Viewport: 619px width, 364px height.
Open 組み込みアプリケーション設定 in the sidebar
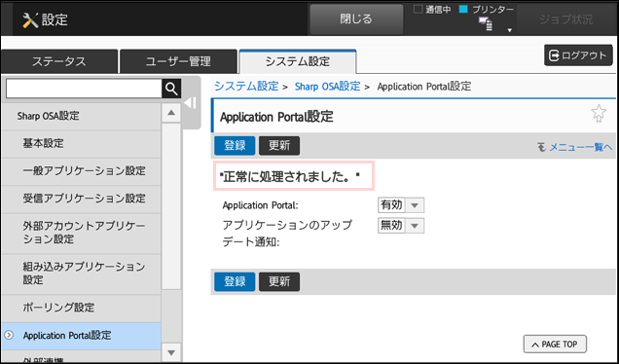coord(81,273)
